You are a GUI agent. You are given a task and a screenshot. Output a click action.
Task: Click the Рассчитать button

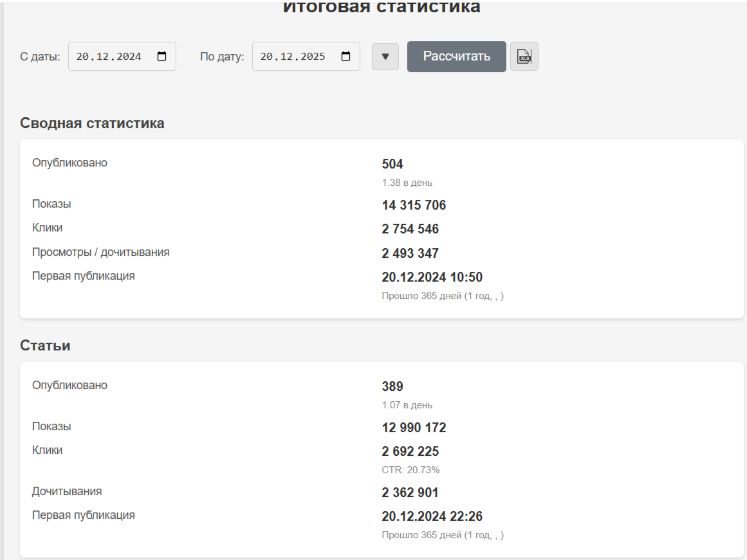click(x=456, y=57)
